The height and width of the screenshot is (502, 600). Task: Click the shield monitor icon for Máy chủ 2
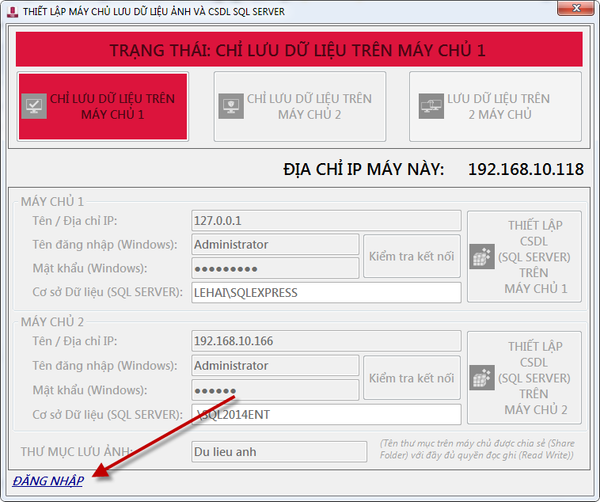231,106
